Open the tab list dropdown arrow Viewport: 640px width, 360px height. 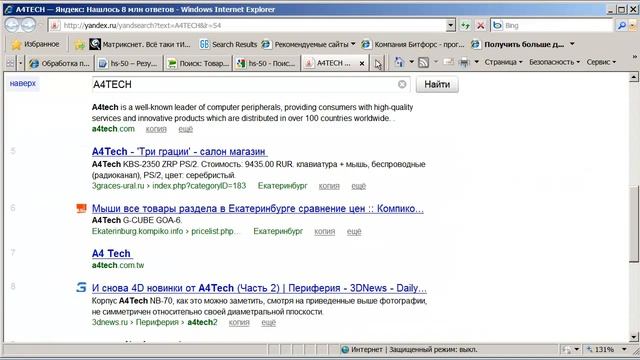click(x=20, y=63)
